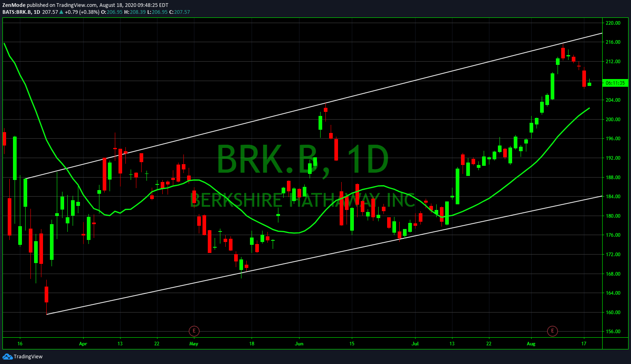Click the 204.00 price axis label
Screen dimensions: 631x364
[613, 100]
